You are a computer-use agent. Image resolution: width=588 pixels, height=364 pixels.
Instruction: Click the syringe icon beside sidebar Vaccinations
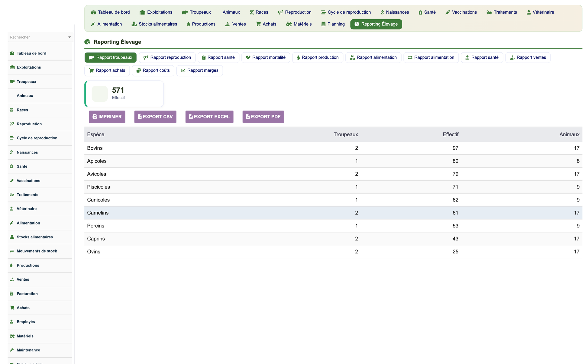click(x=11, y=181)
